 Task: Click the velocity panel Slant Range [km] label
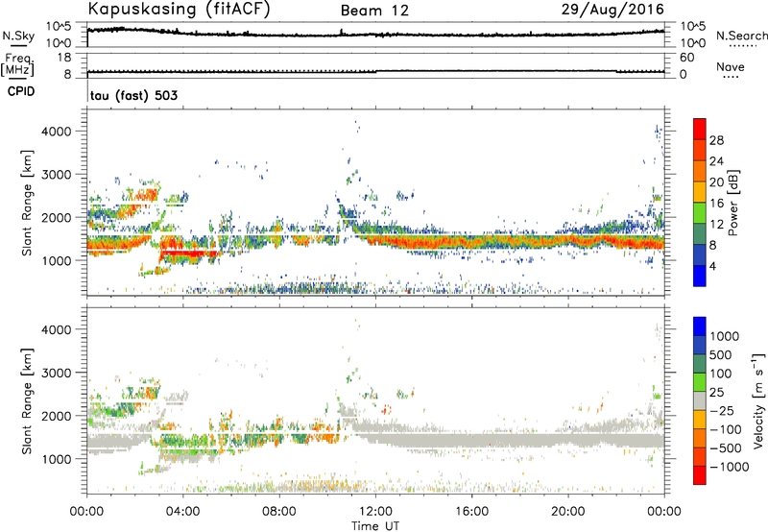pyautogui.click(x=27, y=400)
